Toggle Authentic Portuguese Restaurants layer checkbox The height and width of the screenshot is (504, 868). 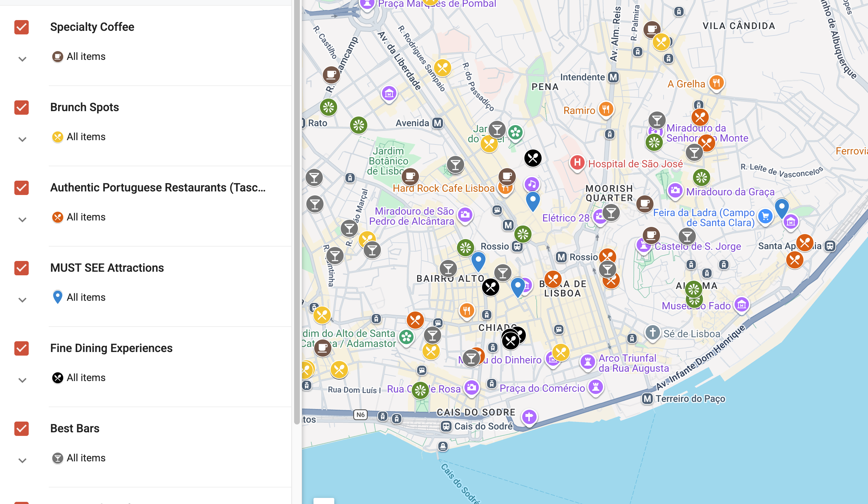click(x=22, y=188)
